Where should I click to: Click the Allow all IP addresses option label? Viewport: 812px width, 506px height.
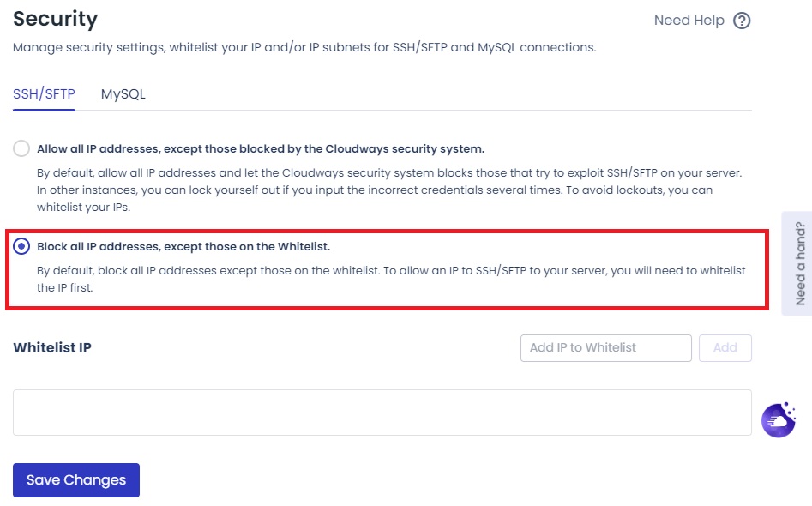pos(261,148)
